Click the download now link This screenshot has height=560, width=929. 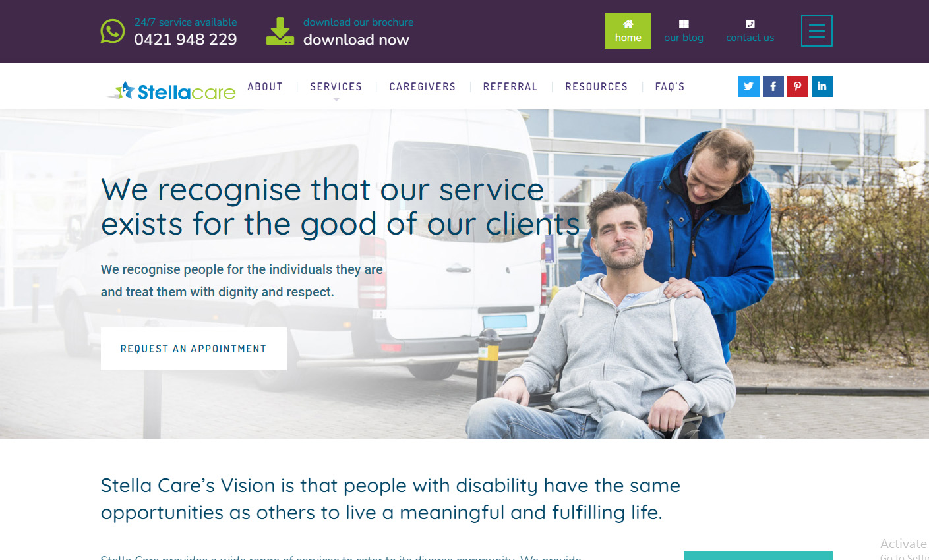tap(356, 40)
